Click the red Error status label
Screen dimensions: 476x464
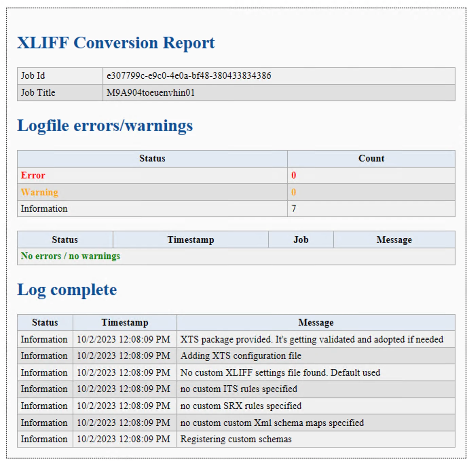point(33,175)
